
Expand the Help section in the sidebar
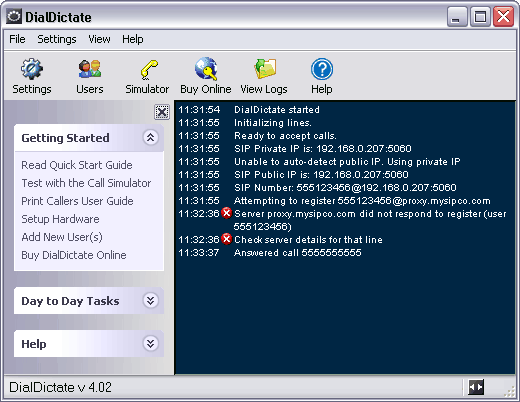tap(150, 343)
